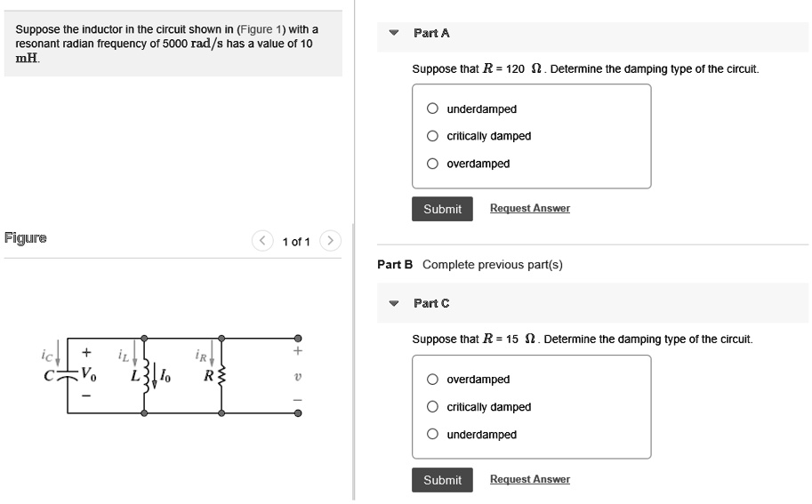The image size is (812, 504).
Task: Click the vertical divider between panels
Action: [x=353, y=356]
